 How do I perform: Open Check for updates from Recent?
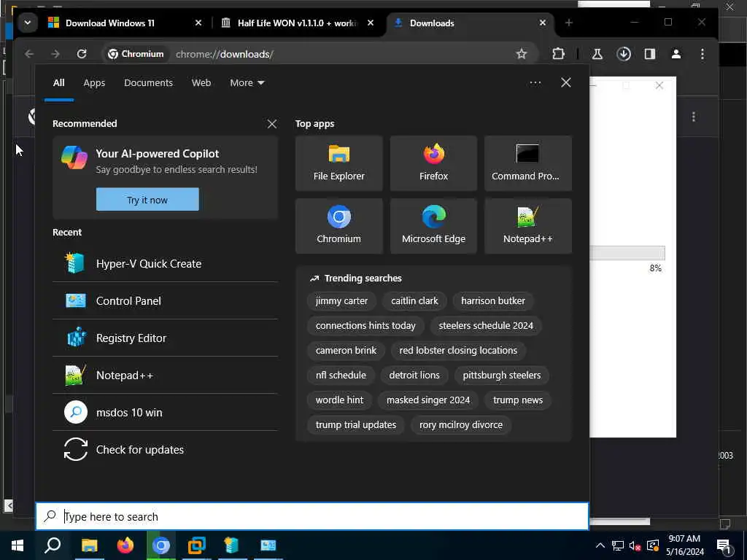coord(166,449)
